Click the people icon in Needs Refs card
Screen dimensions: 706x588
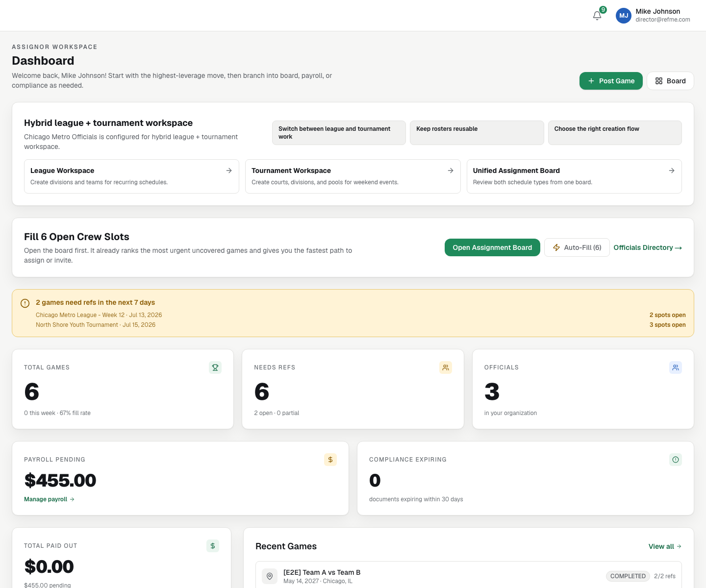coord(446,367)
